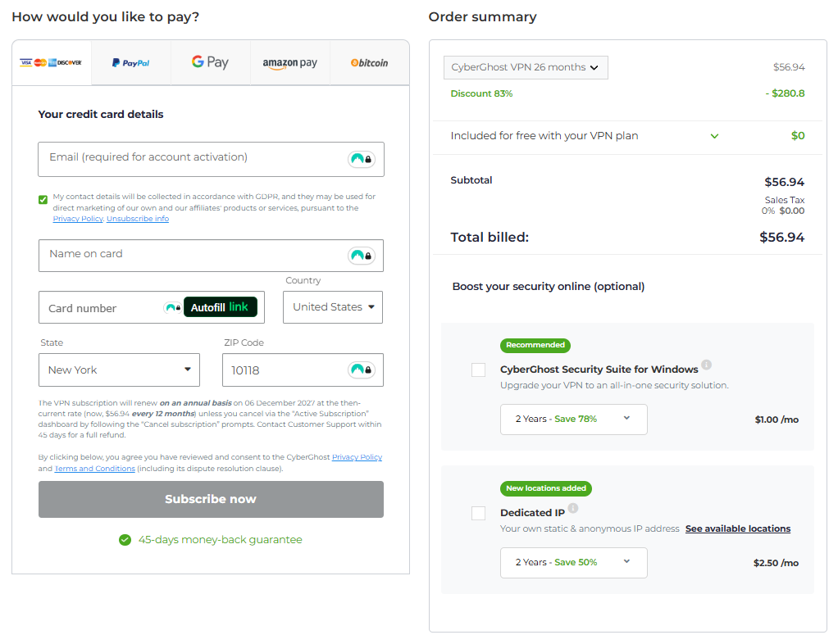
Task: Check the Dedicated IP checkbox
Action: (x=478, y=513)
